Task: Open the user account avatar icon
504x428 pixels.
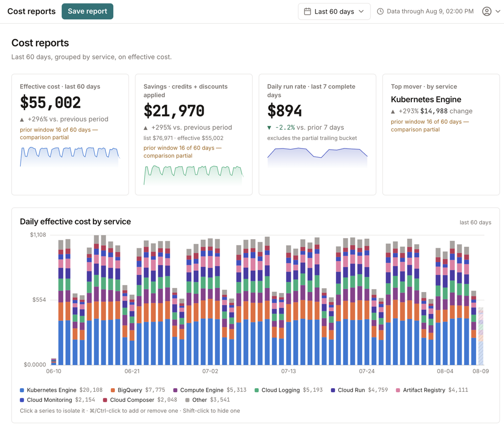Action: pos(487,11)
